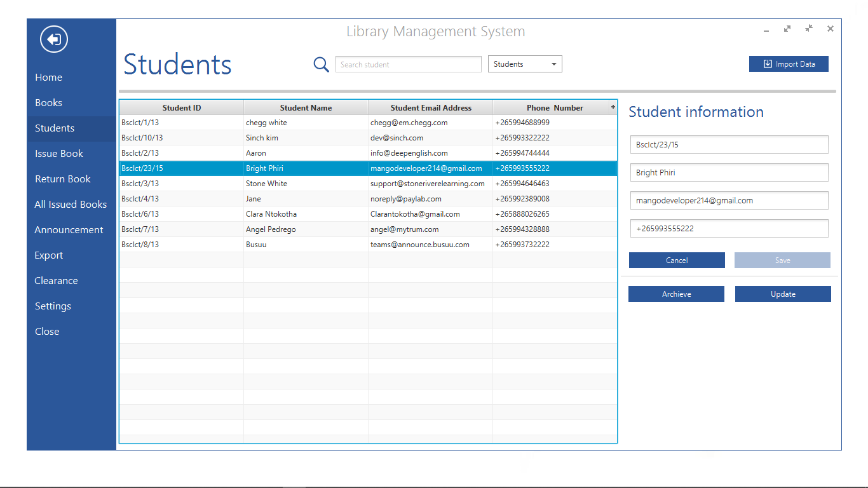Select the Sinch kim student row

(x=305, y=137)
